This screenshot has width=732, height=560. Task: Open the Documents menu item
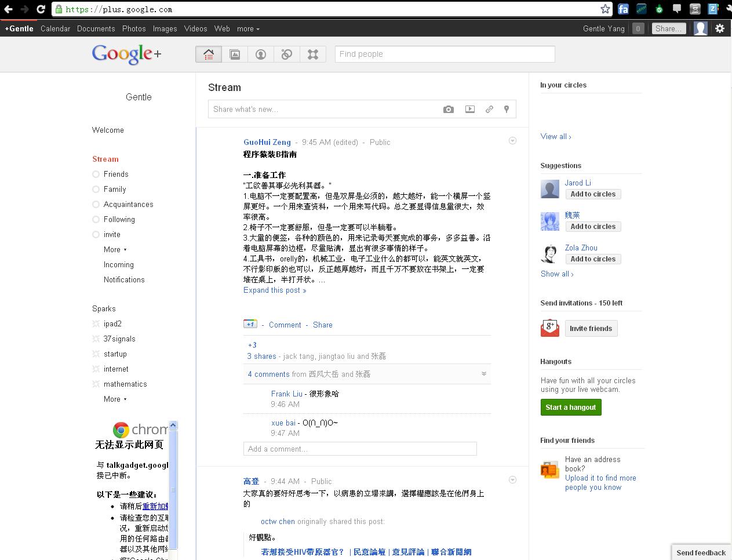[96, 28]
